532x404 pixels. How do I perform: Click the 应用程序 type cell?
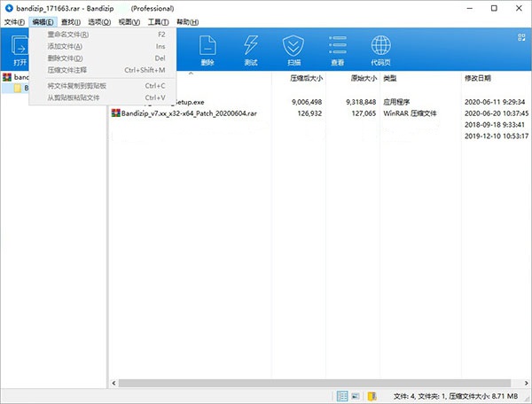click(396, 102)
